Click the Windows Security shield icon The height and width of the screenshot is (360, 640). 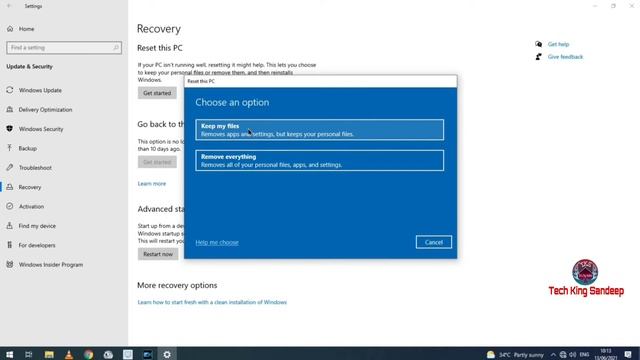tap(10, 129)
